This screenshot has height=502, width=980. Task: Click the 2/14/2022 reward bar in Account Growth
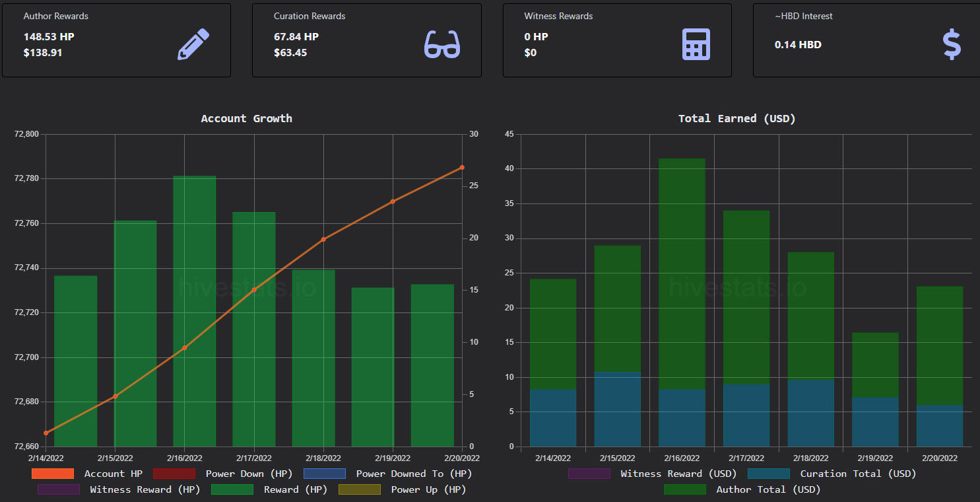(x=76, y=361)
